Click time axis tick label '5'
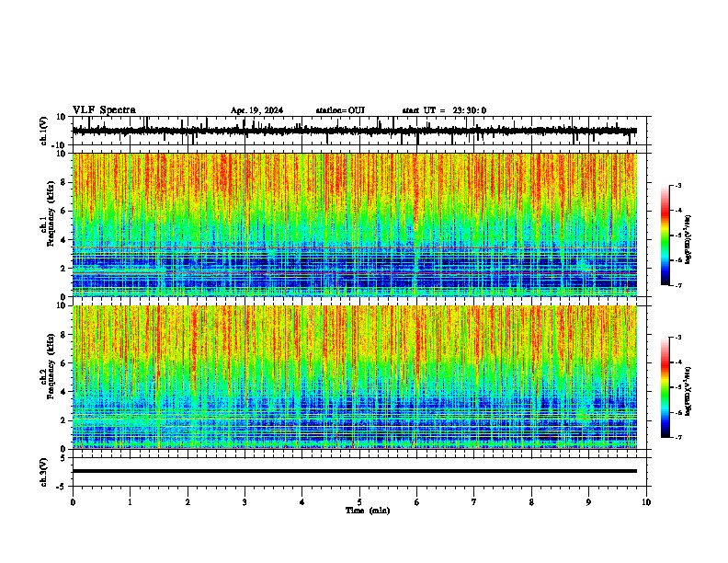The height and width of the screenshot is (563, 728). 359,502
